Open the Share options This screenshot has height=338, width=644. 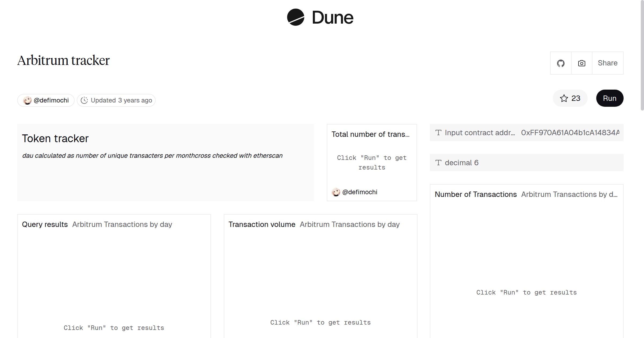608,63
